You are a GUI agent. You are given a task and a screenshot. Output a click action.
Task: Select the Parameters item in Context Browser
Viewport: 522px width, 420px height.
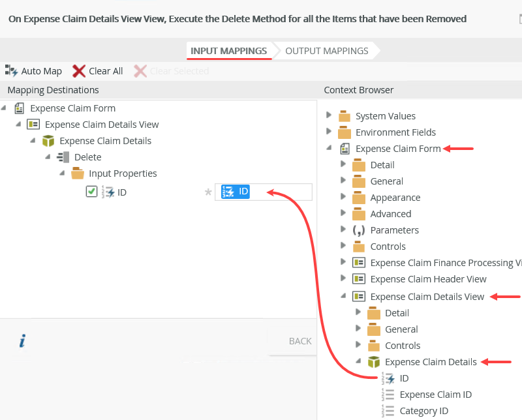393,230
